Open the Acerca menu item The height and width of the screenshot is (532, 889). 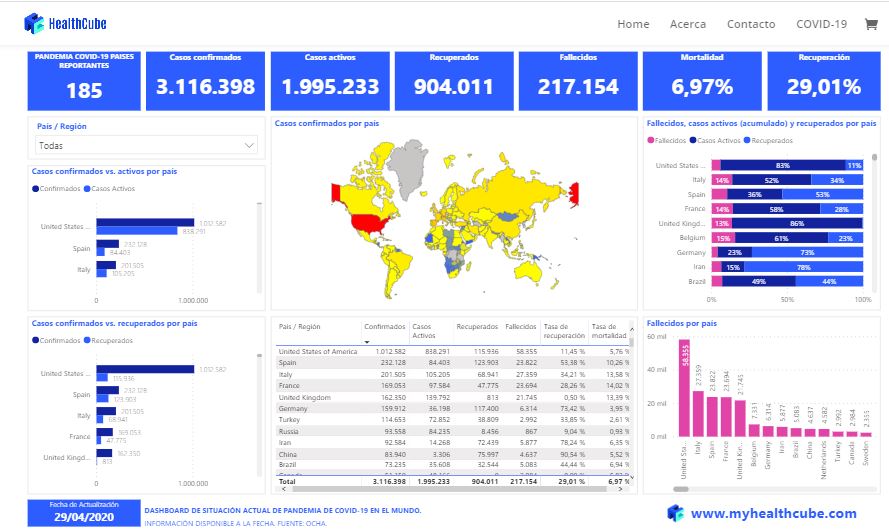click(x=688, y=24)
